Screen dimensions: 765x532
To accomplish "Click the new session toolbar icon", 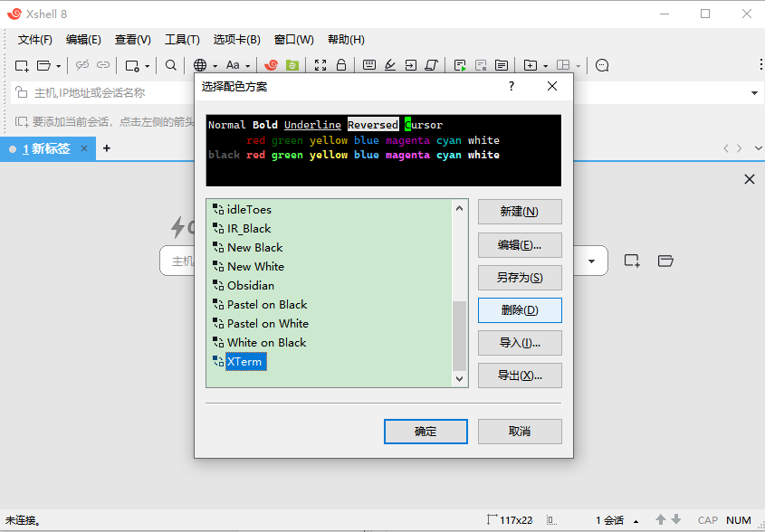I will pyautogui.click(x=22, y=65).
